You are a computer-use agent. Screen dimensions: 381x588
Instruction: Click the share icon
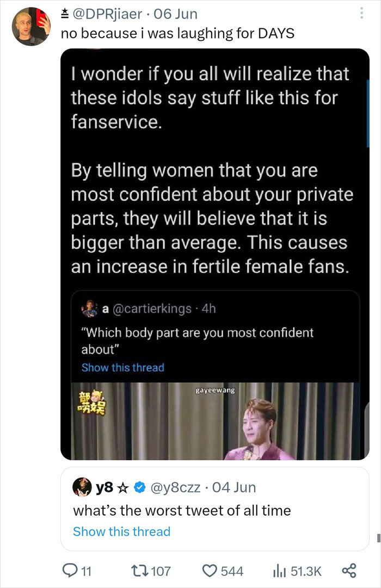pos(348,570)
